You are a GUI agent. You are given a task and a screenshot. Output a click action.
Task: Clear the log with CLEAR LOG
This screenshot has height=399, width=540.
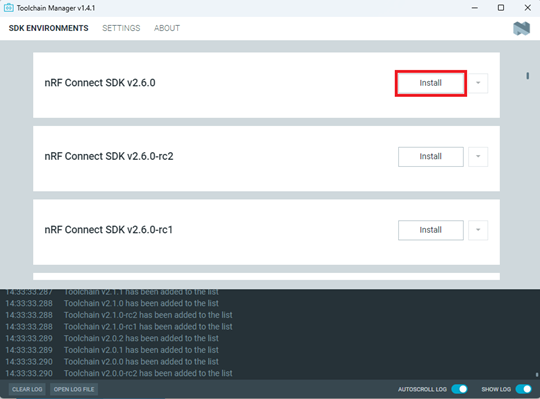(27, 389)
